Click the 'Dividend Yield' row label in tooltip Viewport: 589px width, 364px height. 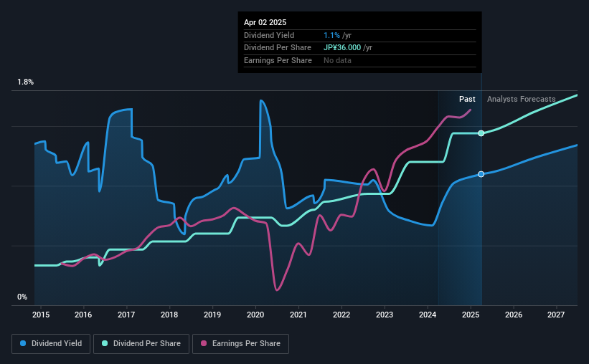(x=269, y=35)
